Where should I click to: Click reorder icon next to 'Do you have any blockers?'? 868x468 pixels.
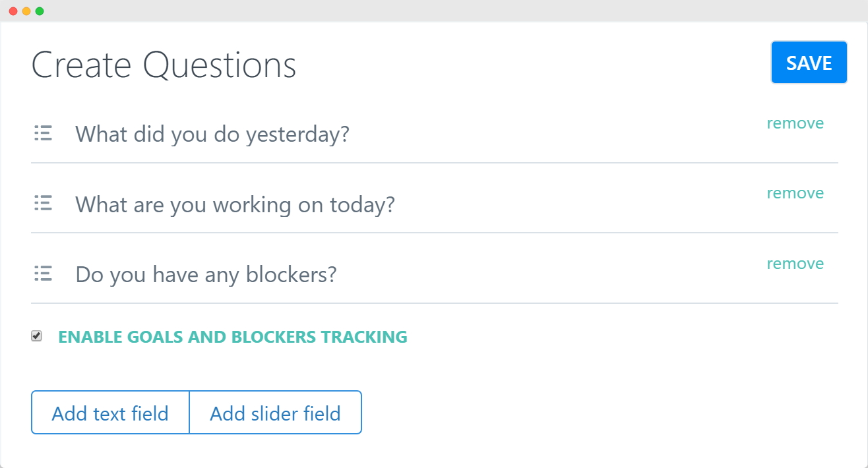pyautogui.click(x=43, y=274)
